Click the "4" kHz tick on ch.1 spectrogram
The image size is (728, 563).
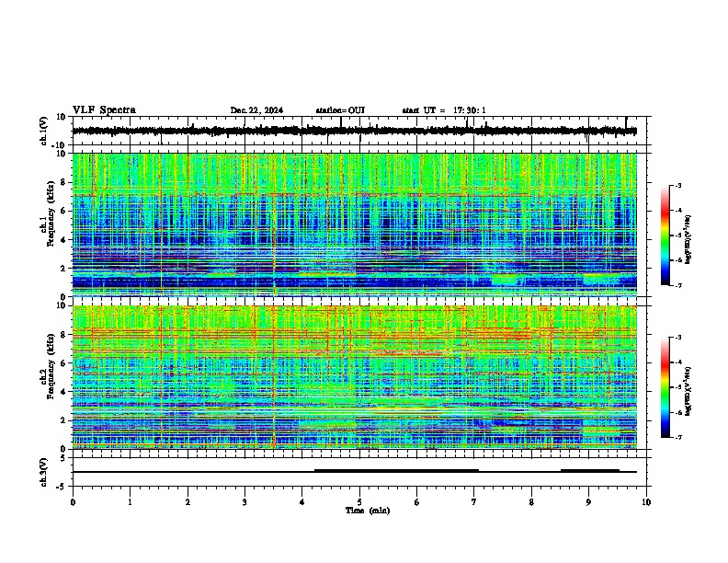point(64,240)
